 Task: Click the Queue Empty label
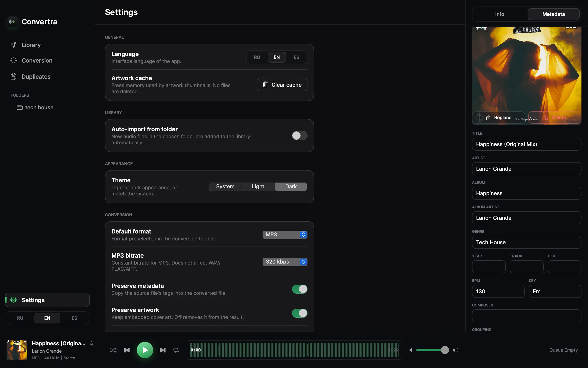tap(563, 350)
